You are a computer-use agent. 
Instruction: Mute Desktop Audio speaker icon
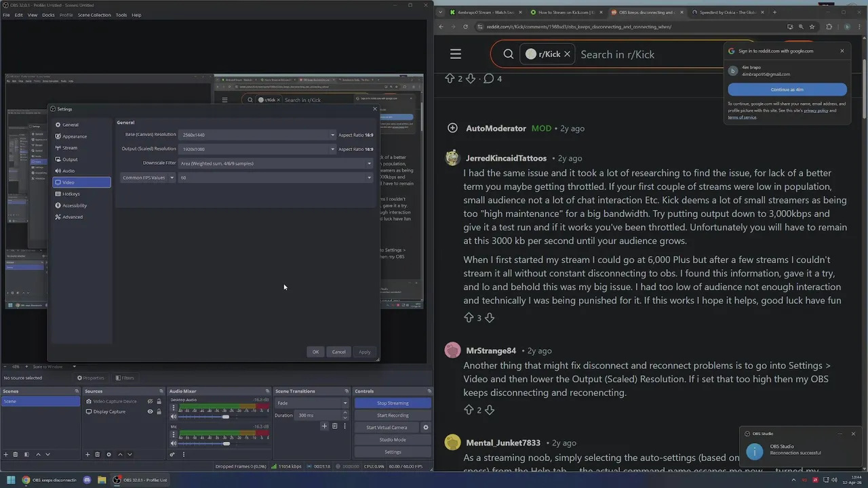(173, 417)
